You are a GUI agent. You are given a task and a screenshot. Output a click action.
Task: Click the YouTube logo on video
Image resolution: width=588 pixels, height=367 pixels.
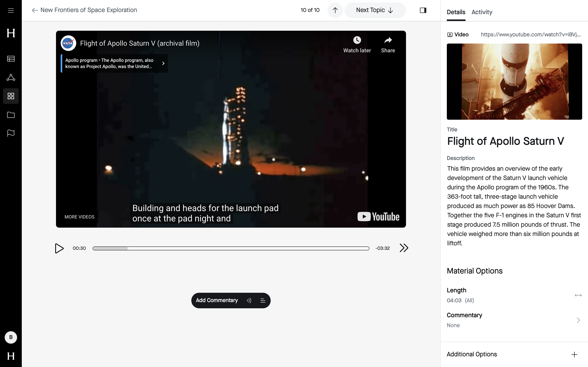[378, 217]
